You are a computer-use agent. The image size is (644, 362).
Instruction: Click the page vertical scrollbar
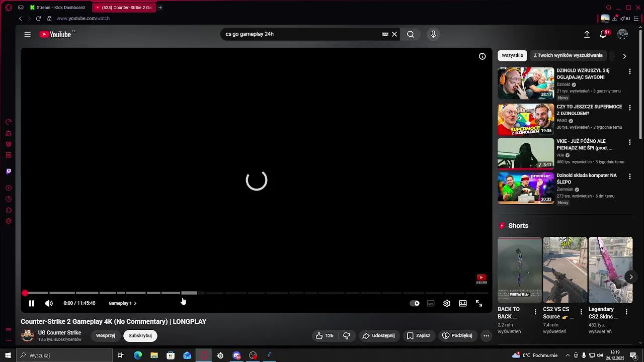tap(640, 85)
